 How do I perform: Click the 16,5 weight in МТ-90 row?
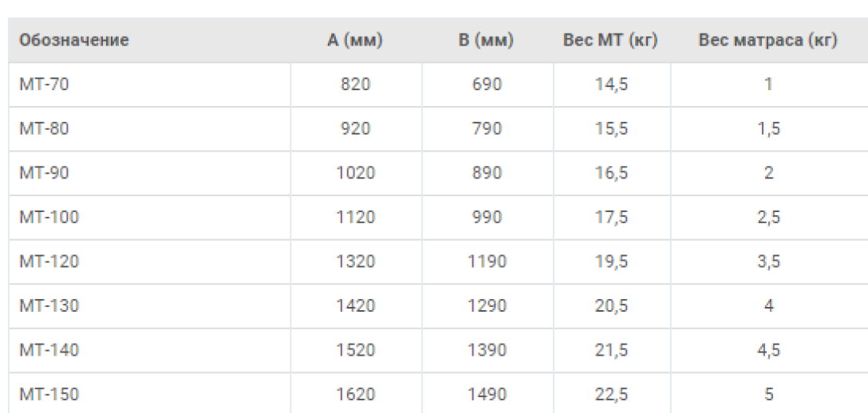(611, 173)
